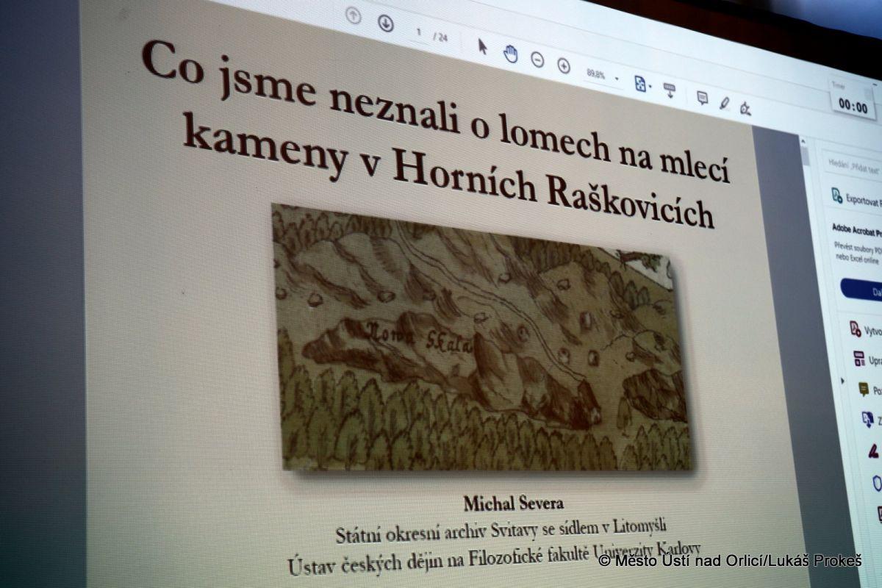
Task: Click the Export PDF icon in the side panel
Action: point(836,195)
